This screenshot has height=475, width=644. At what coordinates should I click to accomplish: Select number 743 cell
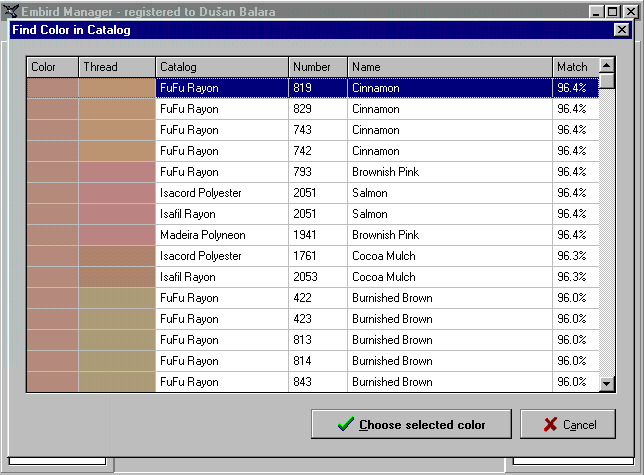click(318, 130)
